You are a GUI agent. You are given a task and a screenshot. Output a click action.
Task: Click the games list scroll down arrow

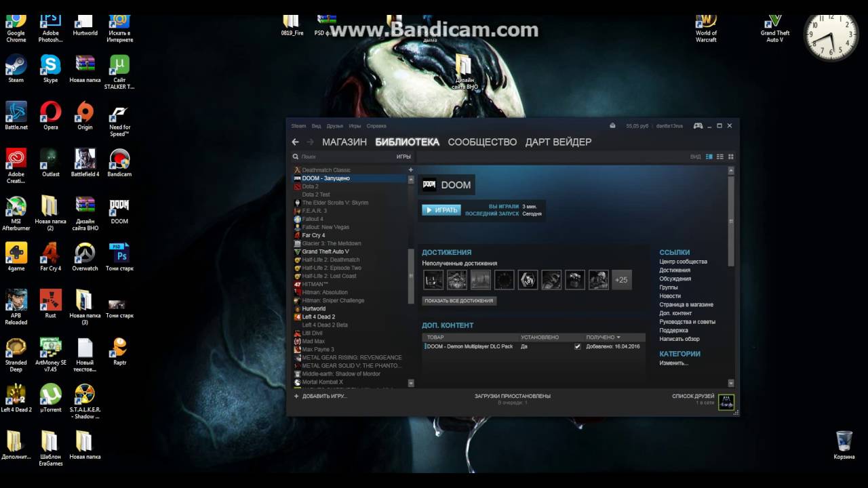410,383
